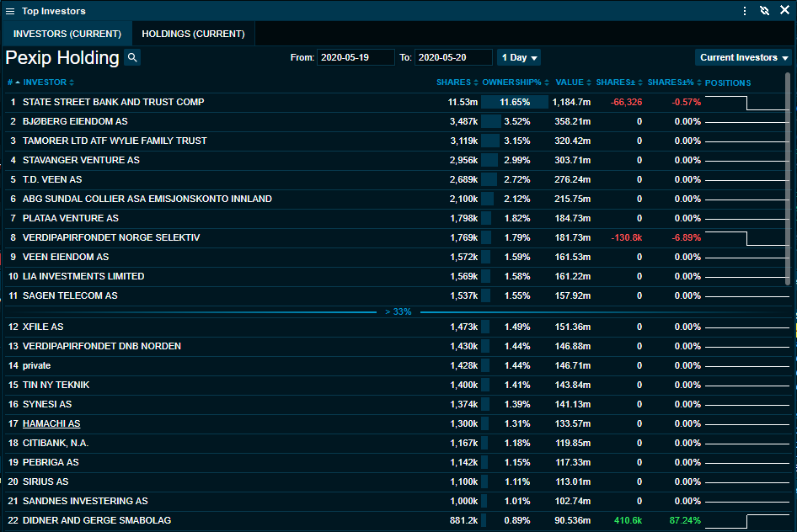Select LIA Investments Limited investor
Image resolution: width=797 pixels, height=532 pixels.
[83, 276]
